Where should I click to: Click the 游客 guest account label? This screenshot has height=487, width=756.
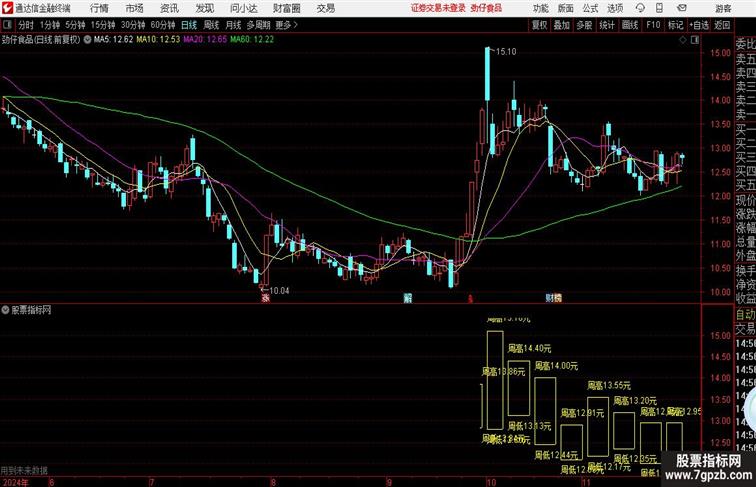[x=723, y=8]
